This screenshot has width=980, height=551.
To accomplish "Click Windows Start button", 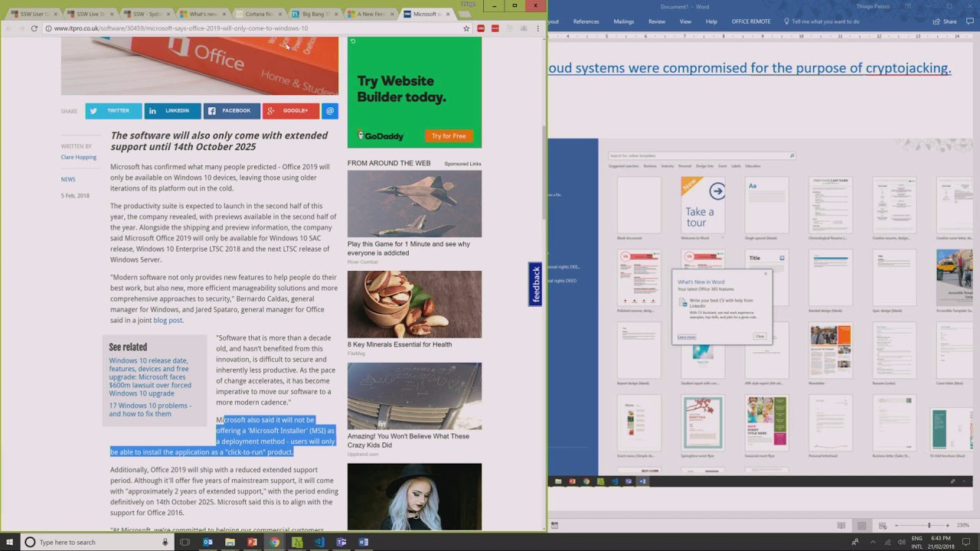I will coord(10,542).
